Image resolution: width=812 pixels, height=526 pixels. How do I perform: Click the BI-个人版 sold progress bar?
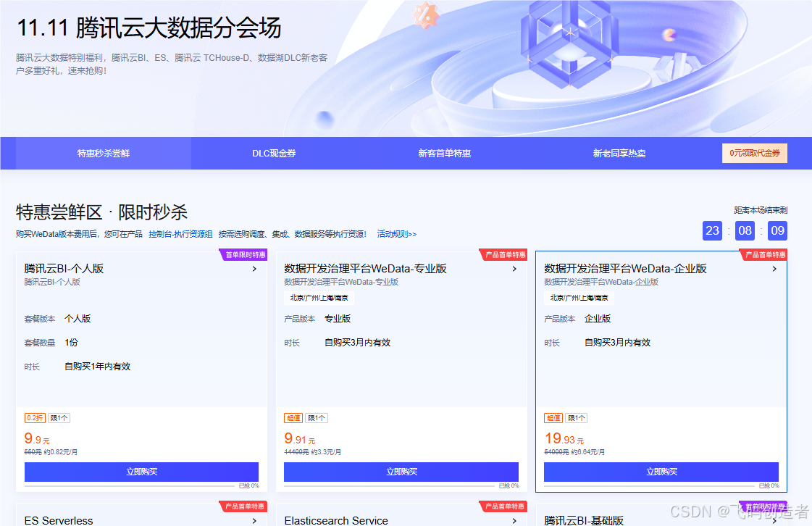point(130,486)
